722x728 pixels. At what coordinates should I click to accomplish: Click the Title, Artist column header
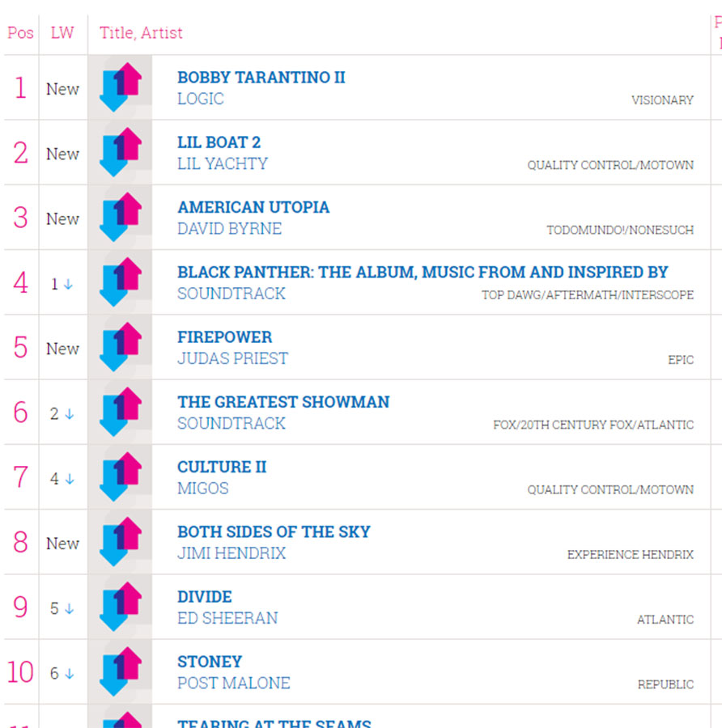(x=141, y=33)
